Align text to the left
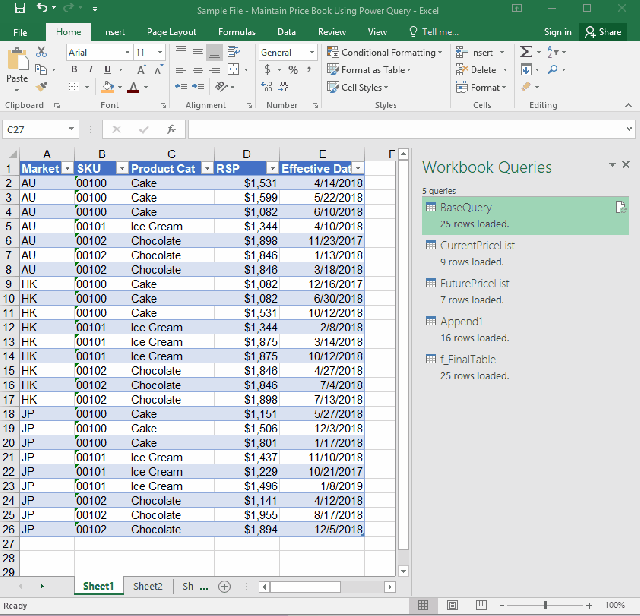The height and width of the screenshot is (616, 640). [x=181, y=70]
